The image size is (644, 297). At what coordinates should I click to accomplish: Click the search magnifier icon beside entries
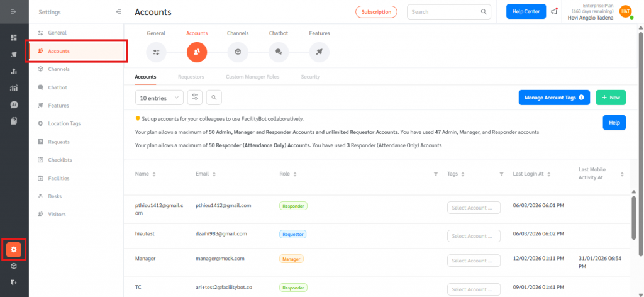(x=214, y=98)
